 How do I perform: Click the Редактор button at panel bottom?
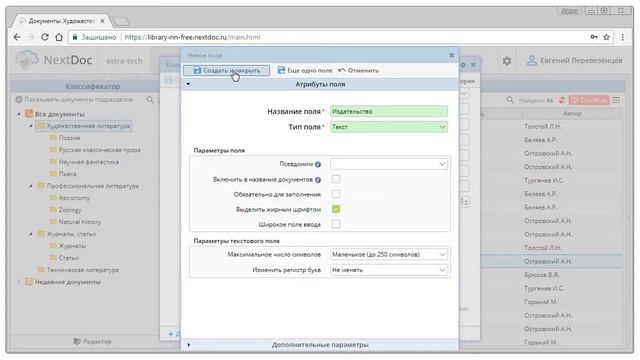pyautogui.click(x=93, y=341)
